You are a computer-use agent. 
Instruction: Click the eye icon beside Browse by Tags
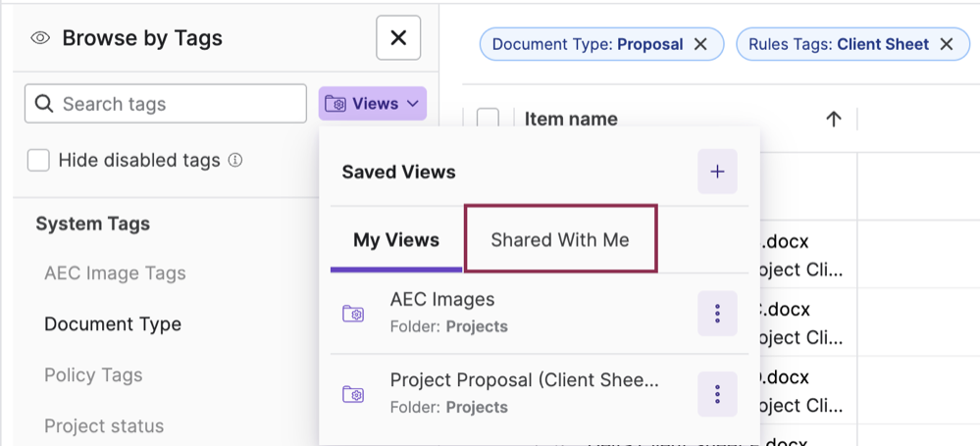[x=40, y=39]
